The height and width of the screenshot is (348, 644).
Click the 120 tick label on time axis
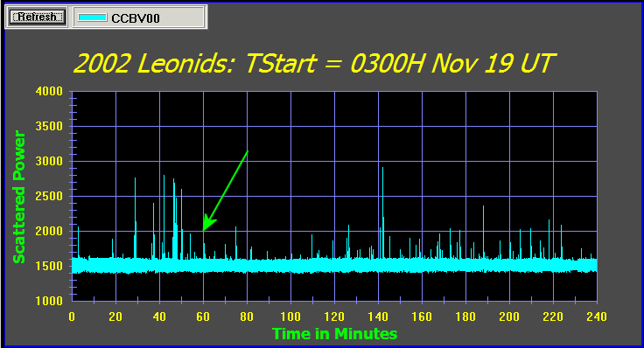coord(334,317)
